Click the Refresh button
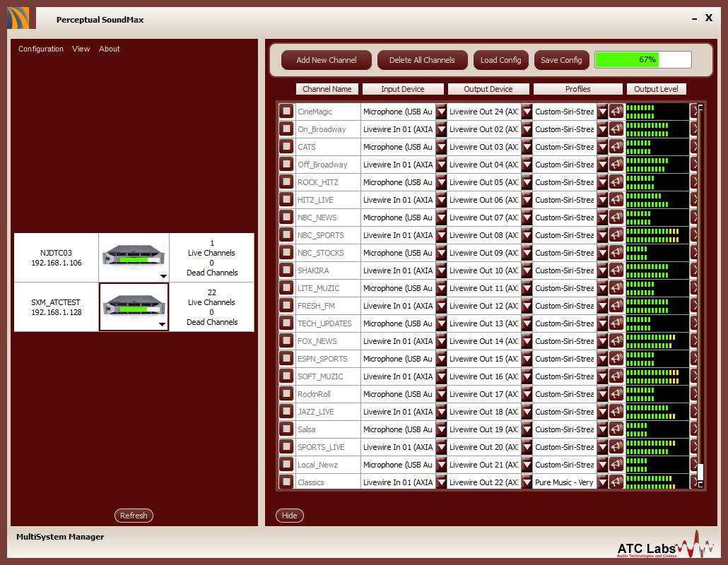 click(134, 516)
